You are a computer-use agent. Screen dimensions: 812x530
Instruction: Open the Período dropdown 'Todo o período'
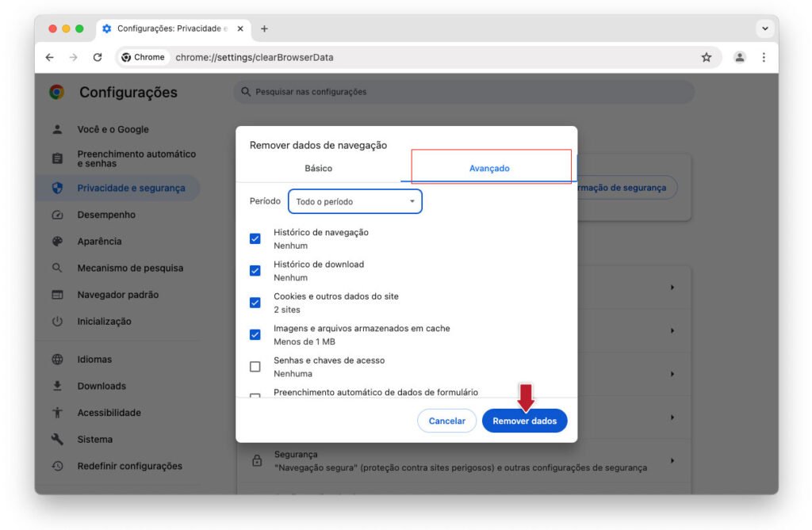click(x=355, y=201)
